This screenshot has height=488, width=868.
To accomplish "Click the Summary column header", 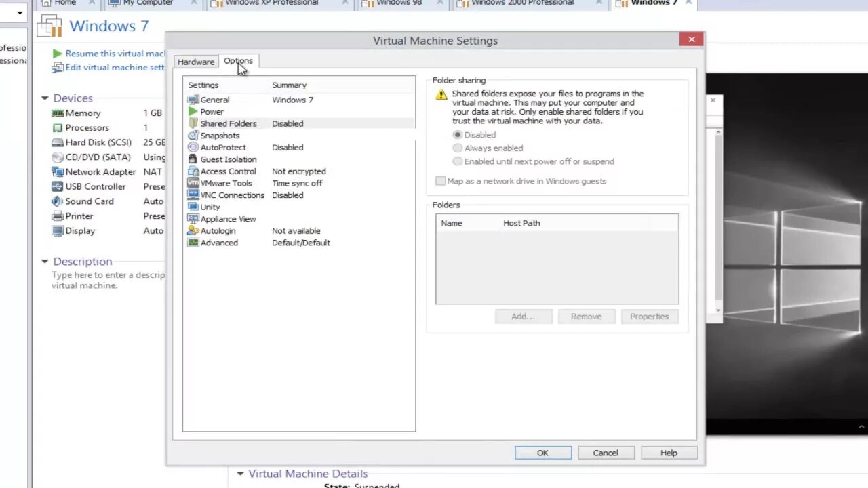I will click(x=289, y=85).
